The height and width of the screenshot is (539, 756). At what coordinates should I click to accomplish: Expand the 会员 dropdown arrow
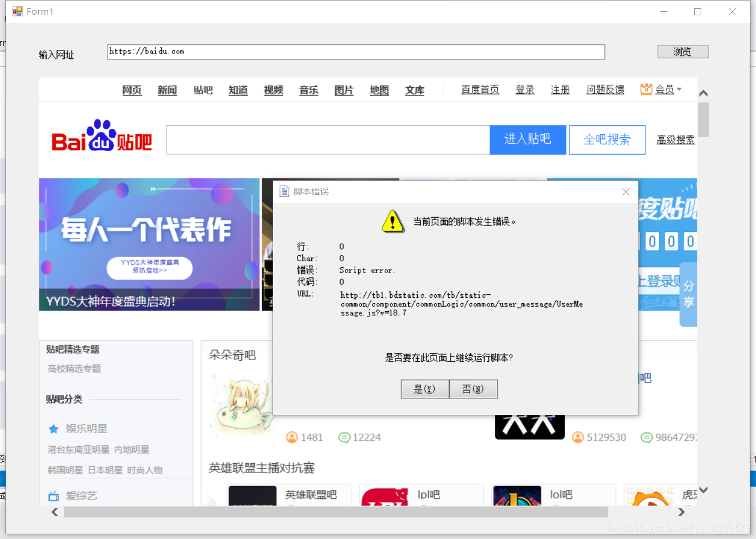(x=679, y=89)
